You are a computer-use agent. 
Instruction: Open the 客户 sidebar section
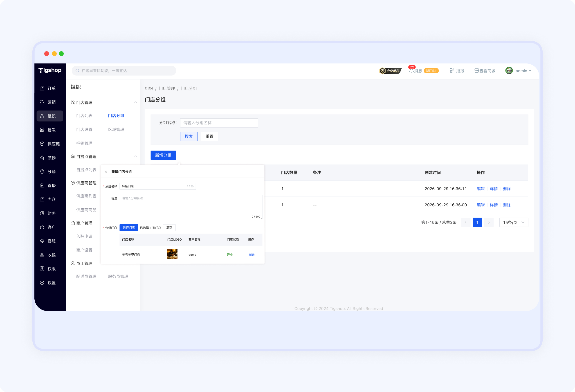tap(50, 227)
